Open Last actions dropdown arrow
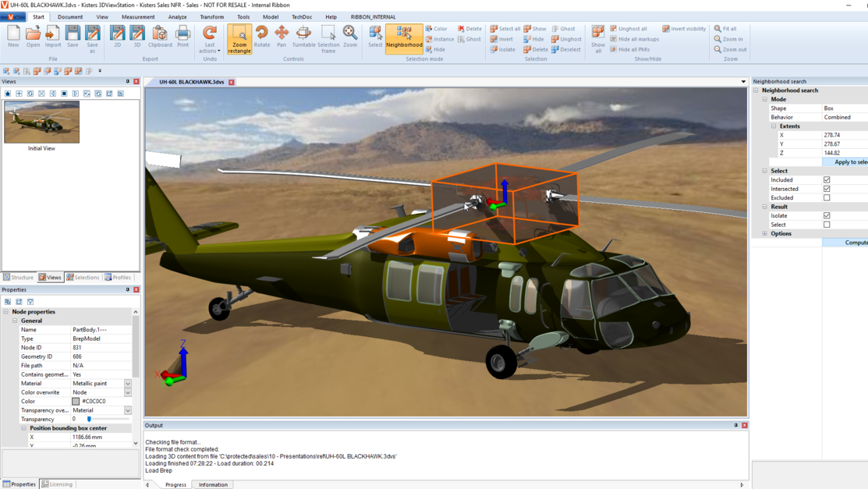This screenshot has width=868, height=489. [x=218, y=51]
